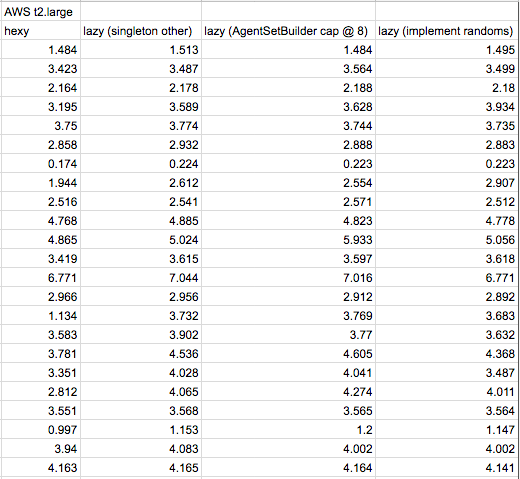Click the cell with value 4.768
Viewport: 520px width, 479px height.
coord(41,221)
